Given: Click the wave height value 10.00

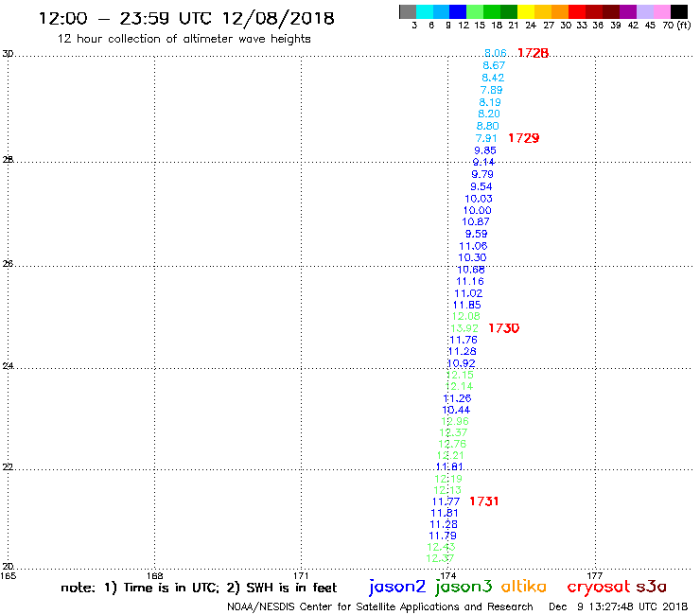Looking at the screenshot, I should coord(478,210).
